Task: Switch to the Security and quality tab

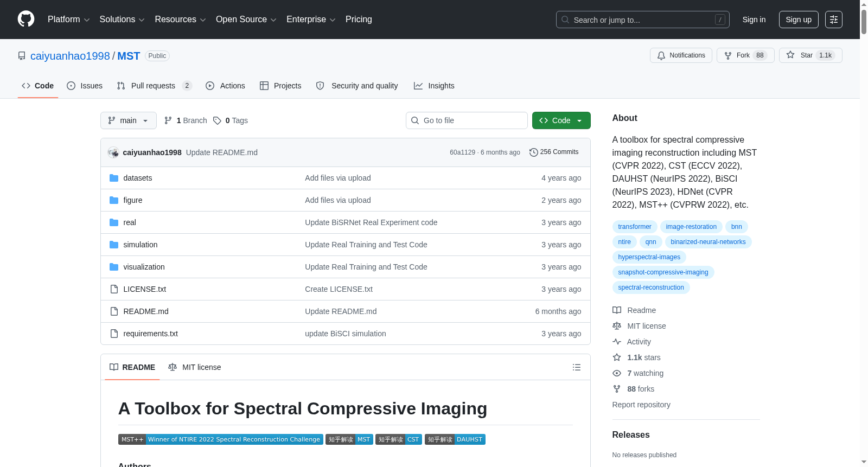Action: tap(357, 86)
